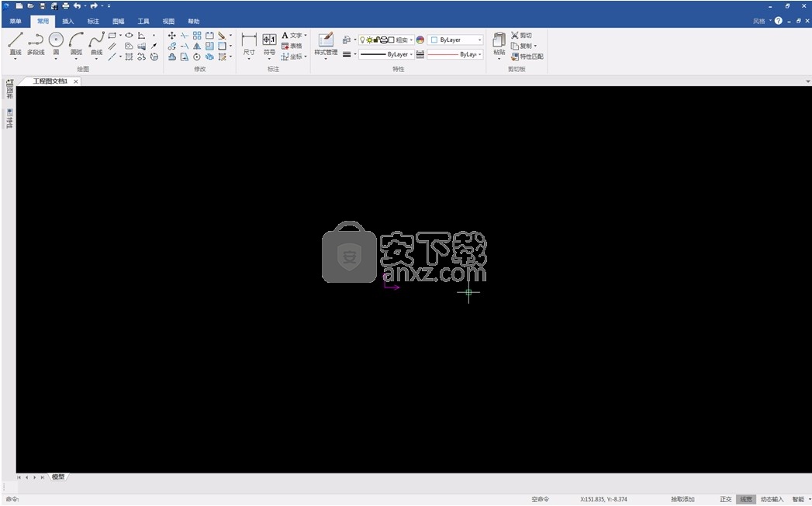The width and height of the screenshot is (812, 506).
Task: Select the Line (直线) drawing tool
Action: pyautogui.click(x=16, y=44)
